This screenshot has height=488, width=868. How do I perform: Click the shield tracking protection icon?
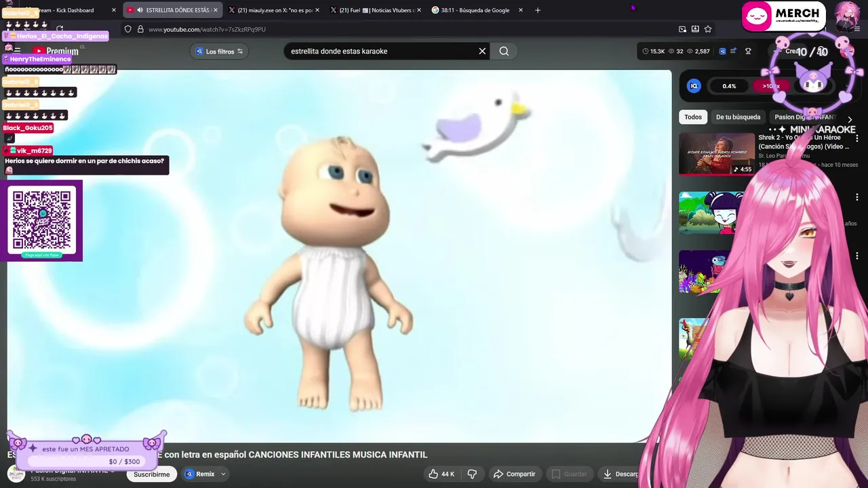pos(127,29)
